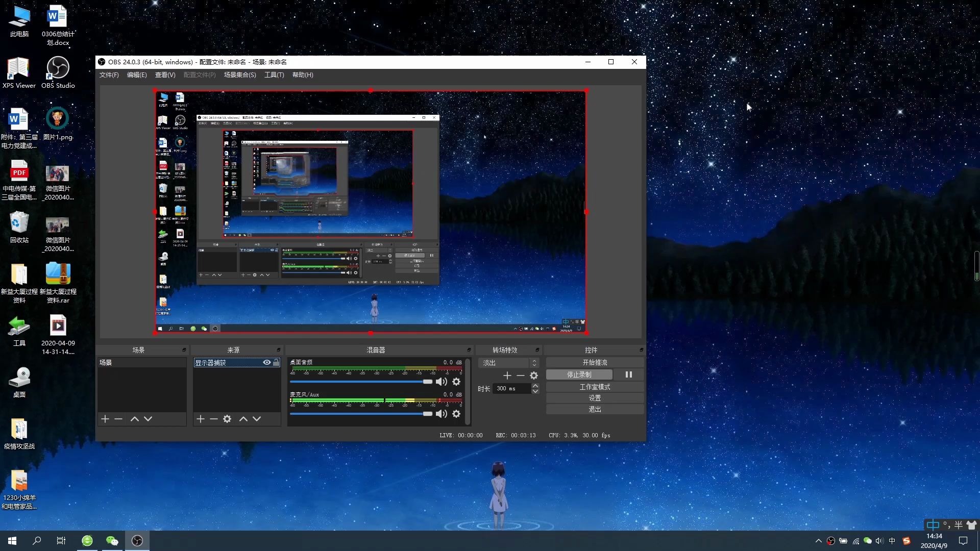The width and height of the screenshot is (980, 551).
Task: Open 麦克风/Aux mixer settings gear
Action: click(456, 414)
